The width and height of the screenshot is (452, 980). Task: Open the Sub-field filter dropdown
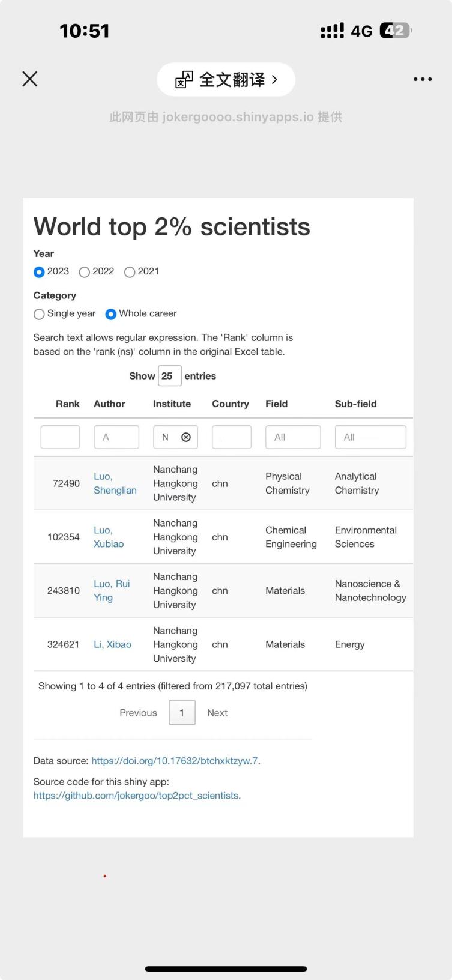tap(370, 437)
